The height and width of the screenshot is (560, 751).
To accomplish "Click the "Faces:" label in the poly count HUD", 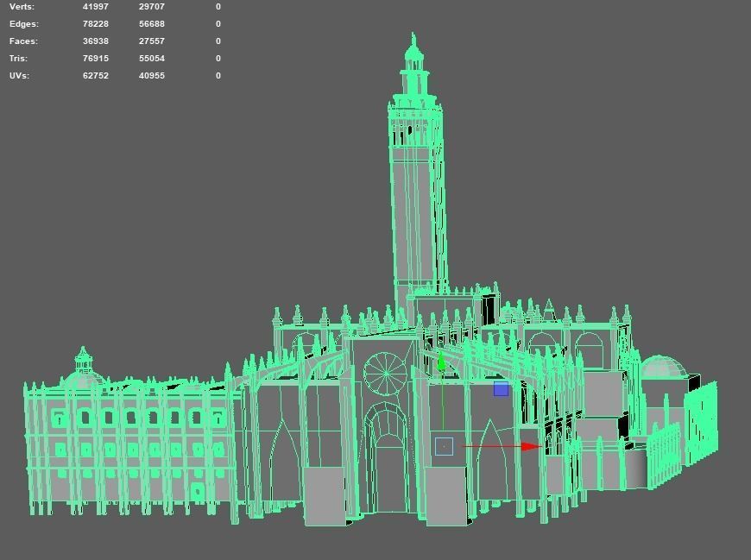I will tap(23, 41).
